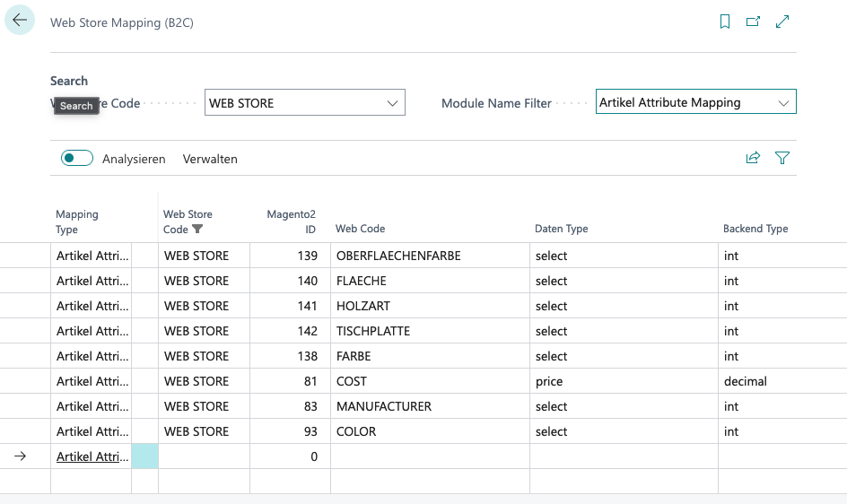Click the Web Store Code column filter icon

click(197, 229)
